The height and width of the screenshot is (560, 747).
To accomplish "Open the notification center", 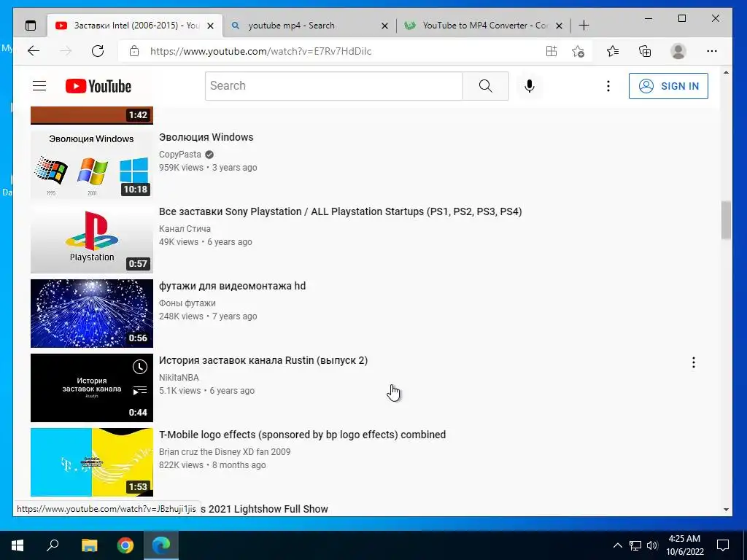I will coord(723,545).
